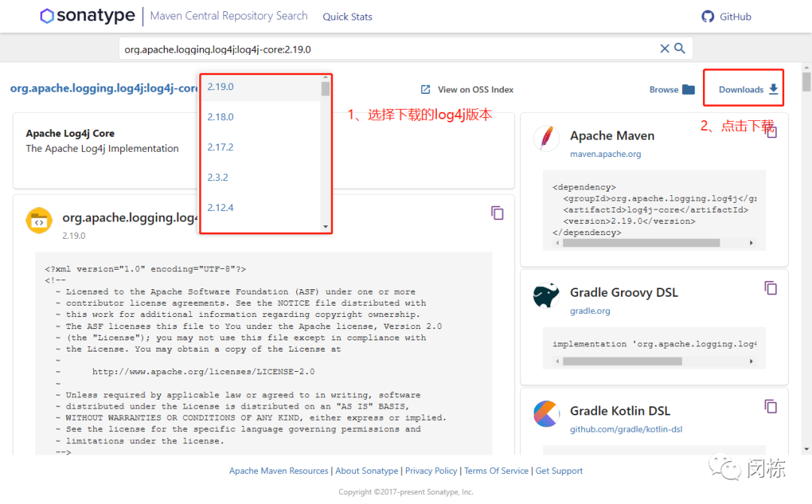Click the Apache Maven heading

coord(612,136)
